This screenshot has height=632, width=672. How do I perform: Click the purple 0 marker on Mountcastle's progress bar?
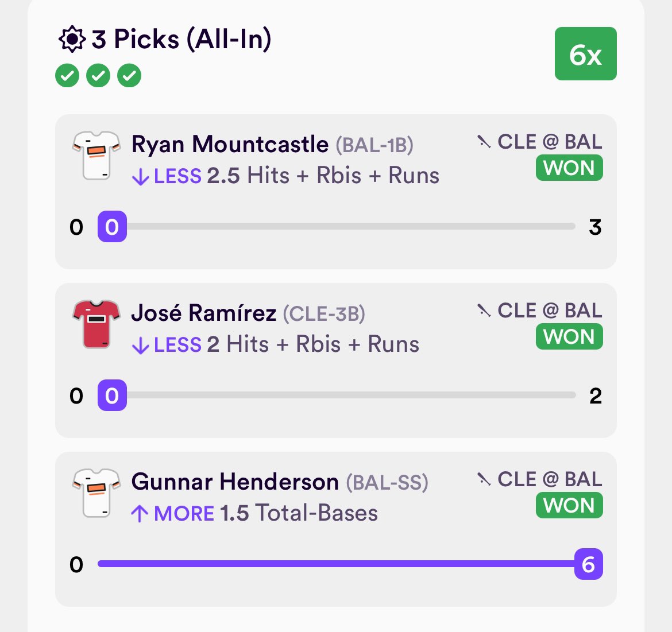pos(112,227)
